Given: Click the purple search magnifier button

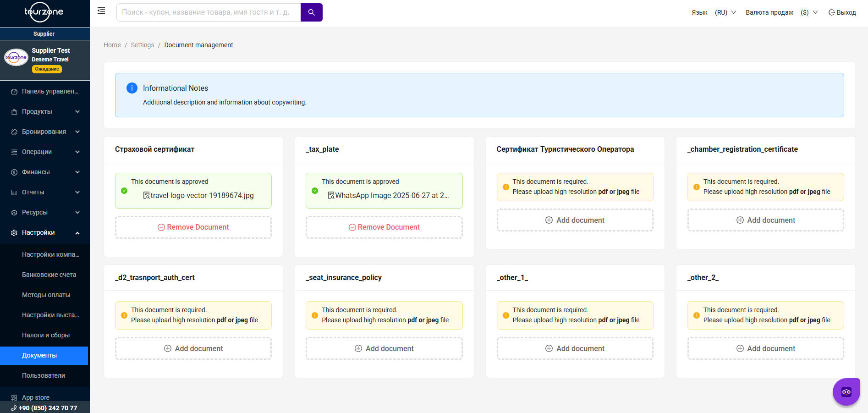Looking at the screenshot, I should 311,12.
